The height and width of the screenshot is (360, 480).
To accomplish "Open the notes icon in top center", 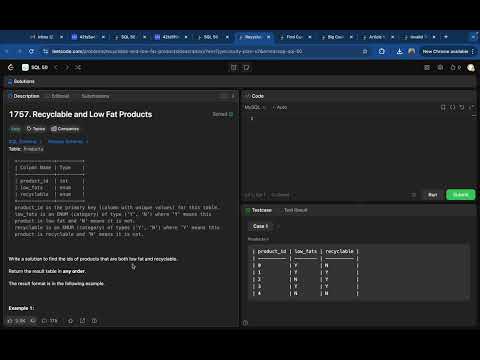I will pos(246,68).
